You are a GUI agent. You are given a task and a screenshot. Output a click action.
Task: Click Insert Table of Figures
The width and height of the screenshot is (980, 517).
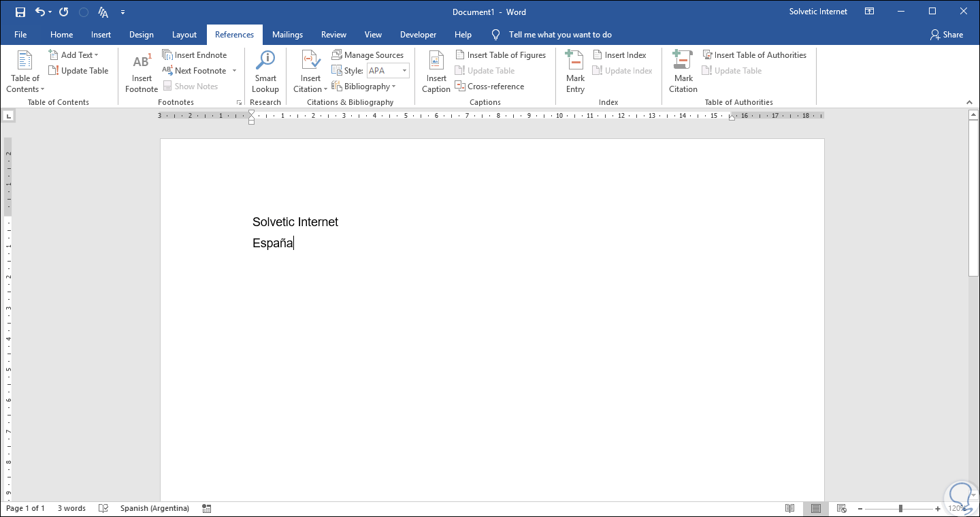point(500,55)
